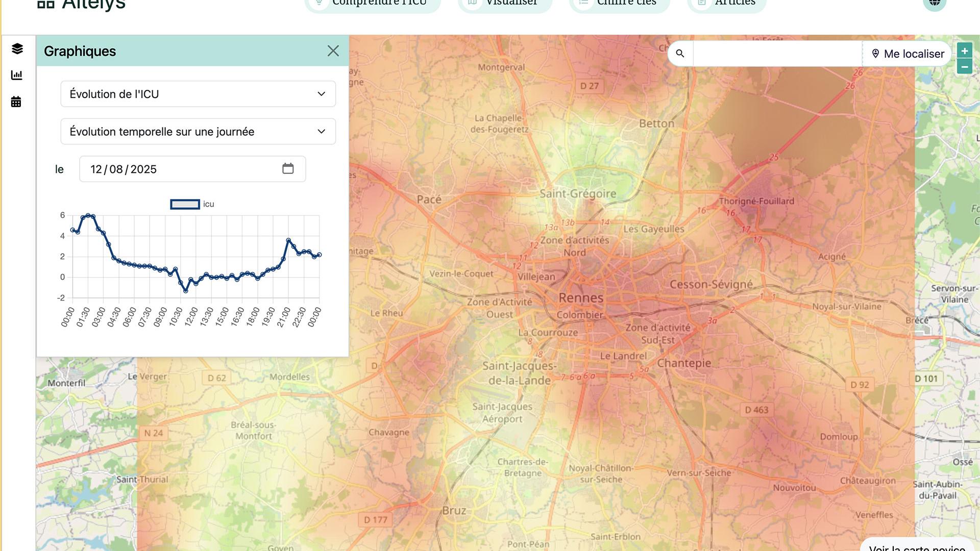Toggle the icu legend marker above the chart

tap(185, 204)
